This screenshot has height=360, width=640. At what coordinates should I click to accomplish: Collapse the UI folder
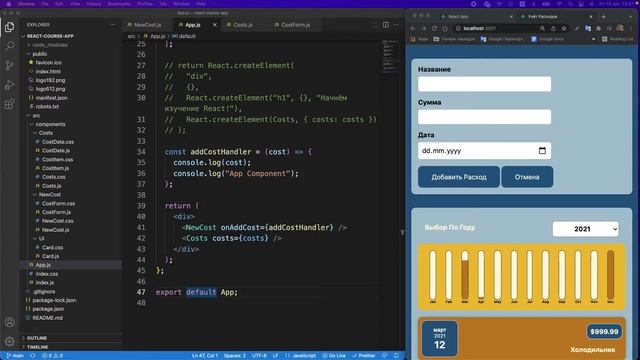coord(41,238)
